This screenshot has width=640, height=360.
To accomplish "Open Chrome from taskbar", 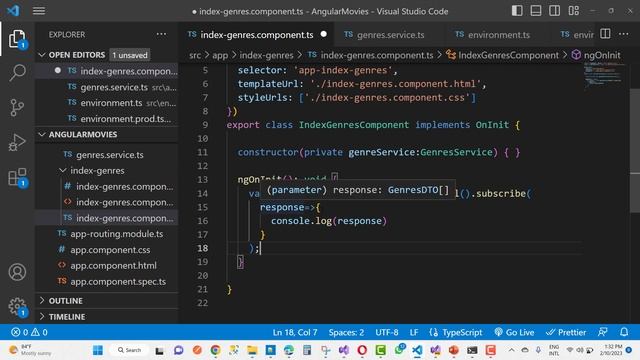I will [216, 350].
